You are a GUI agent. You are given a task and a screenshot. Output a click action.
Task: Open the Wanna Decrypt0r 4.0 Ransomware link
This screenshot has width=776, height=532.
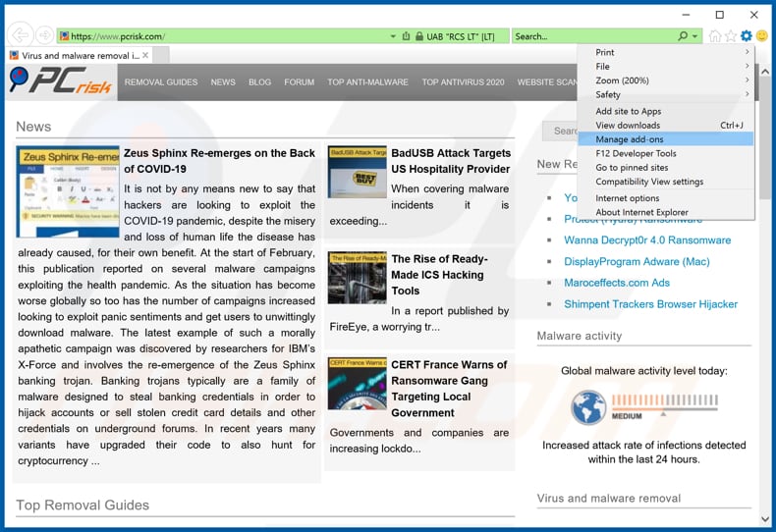click(647, 240)
